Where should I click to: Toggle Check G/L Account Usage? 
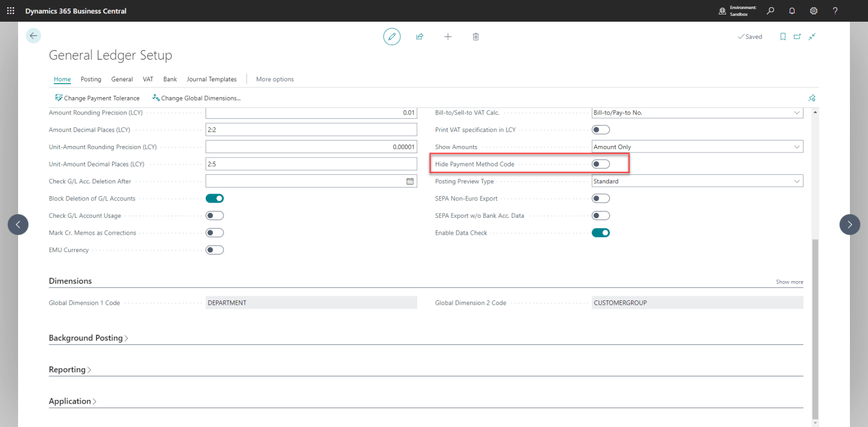tap(215, 215)
